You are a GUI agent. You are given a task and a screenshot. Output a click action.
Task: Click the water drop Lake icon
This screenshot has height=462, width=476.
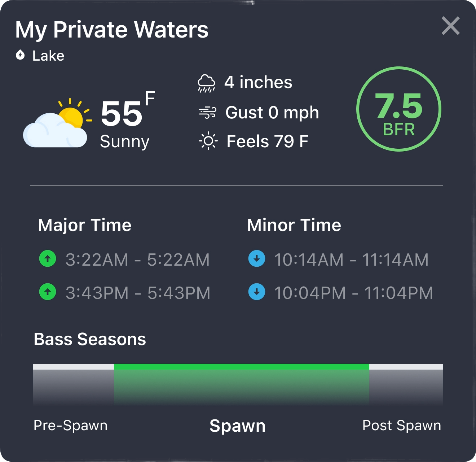pos(20,55)
